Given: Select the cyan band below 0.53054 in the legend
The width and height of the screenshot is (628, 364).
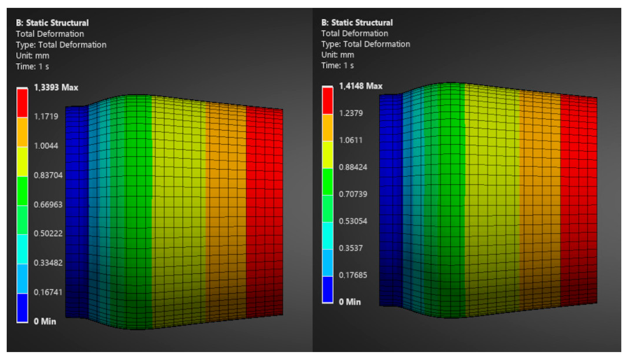Looking at the screenshot, I should pos(328,236).
